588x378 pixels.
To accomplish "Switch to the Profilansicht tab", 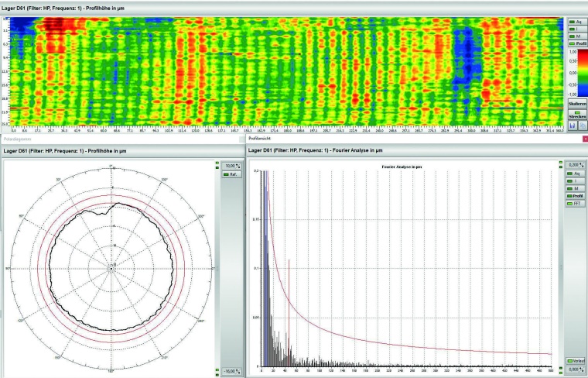I will [x=262, y=139].
